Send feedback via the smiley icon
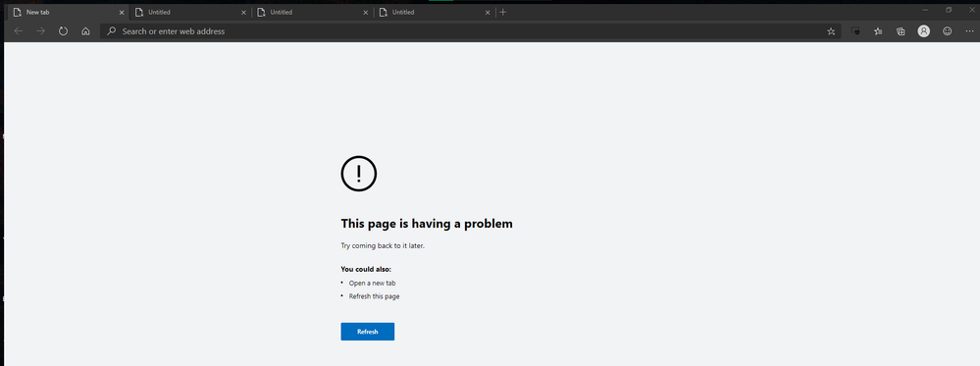980x366 pixels. (x=947, y=31)
